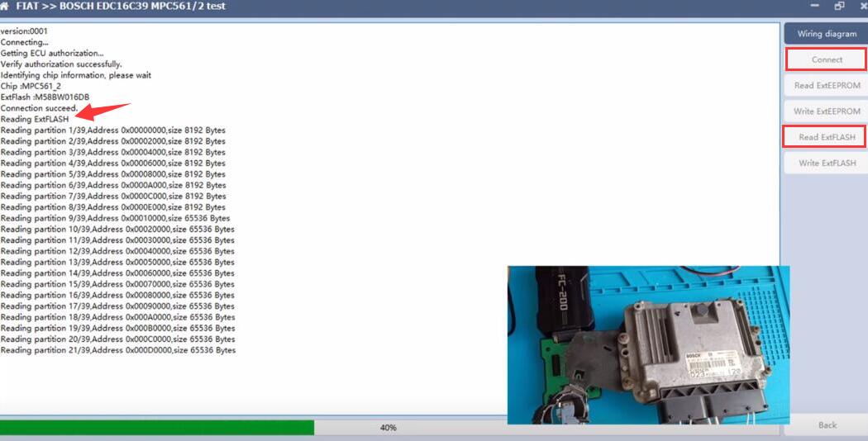
Task: Click 'Reading partition 16/39' log line
Action: click(117, 296)
